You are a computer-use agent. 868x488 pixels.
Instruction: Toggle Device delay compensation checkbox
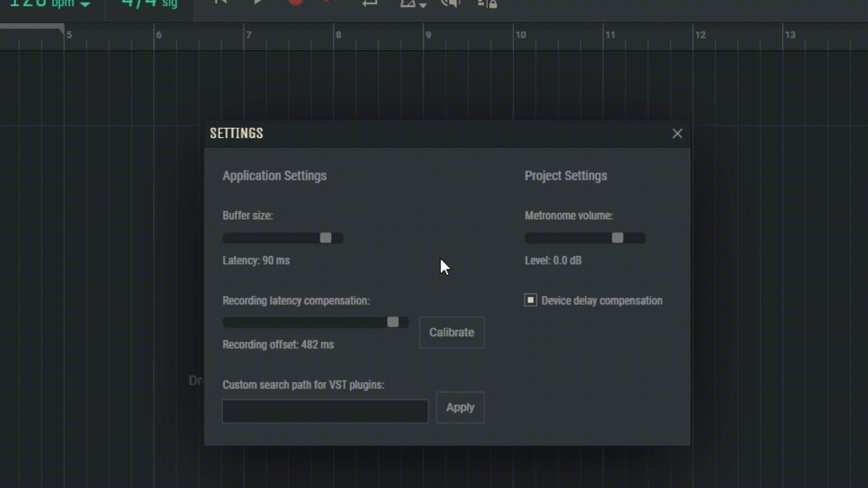pyautogui.click(x=530, y=300)
